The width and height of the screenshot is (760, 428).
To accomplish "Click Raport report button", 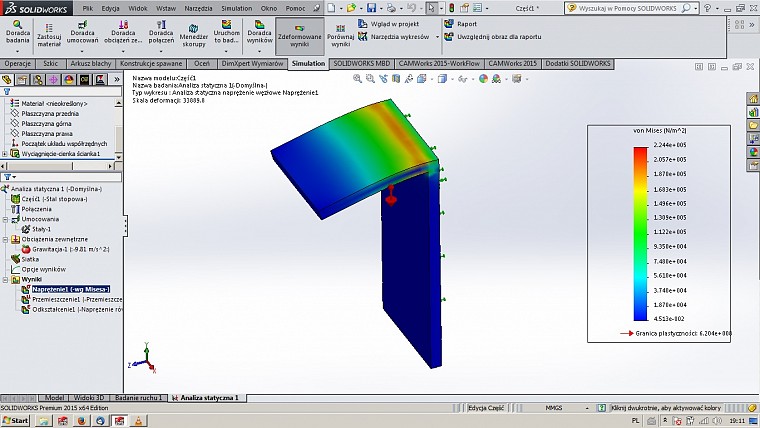I will pyautogui.click(x=461, y=24).
